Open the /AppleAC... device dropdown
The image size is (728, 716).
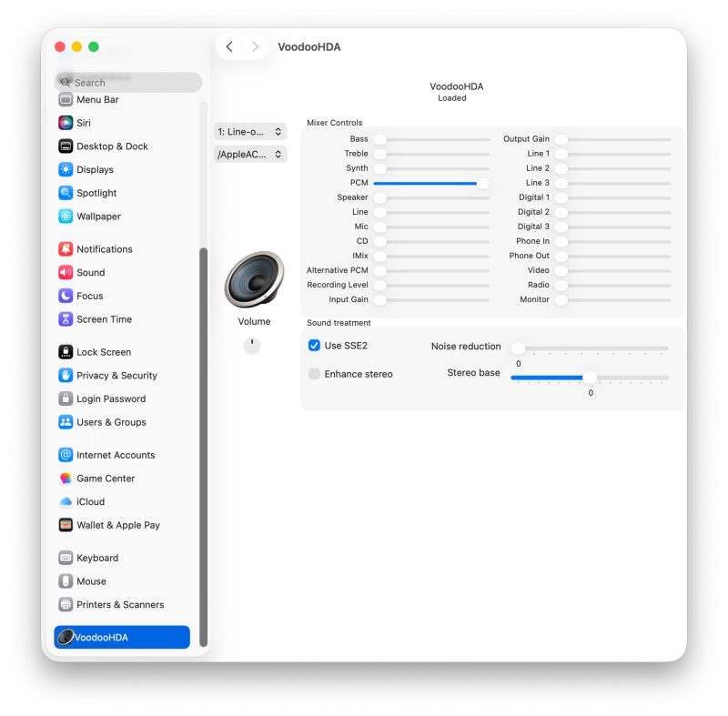[x=251, y=155]
